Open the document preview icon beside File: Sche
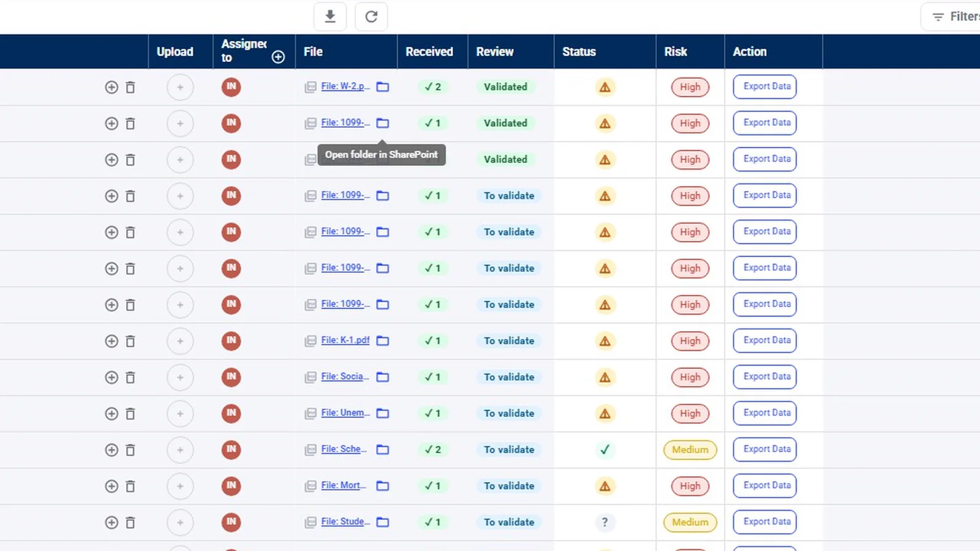 [311, 450]
